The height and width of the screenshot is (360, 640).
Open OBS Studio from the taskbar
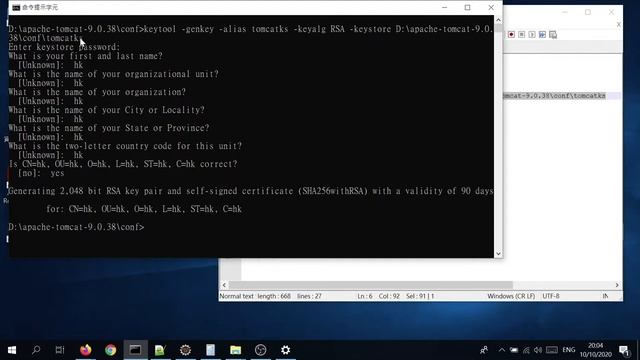click(260, 350)
